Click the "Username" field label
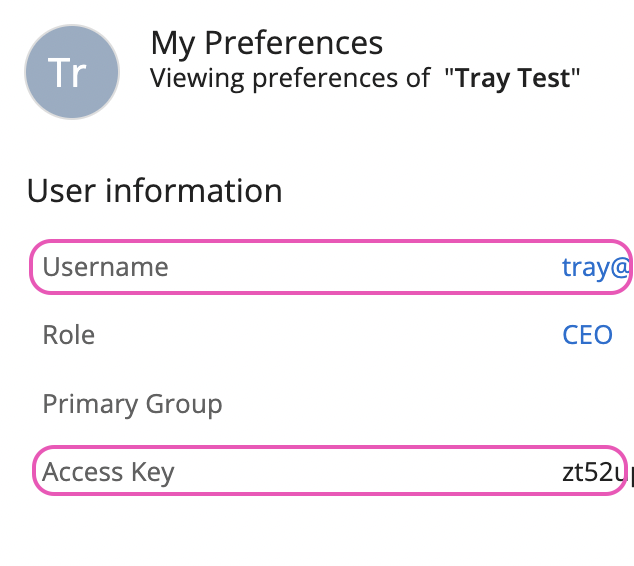Viewport: 634px width, 566px height. tap(105, 267)
